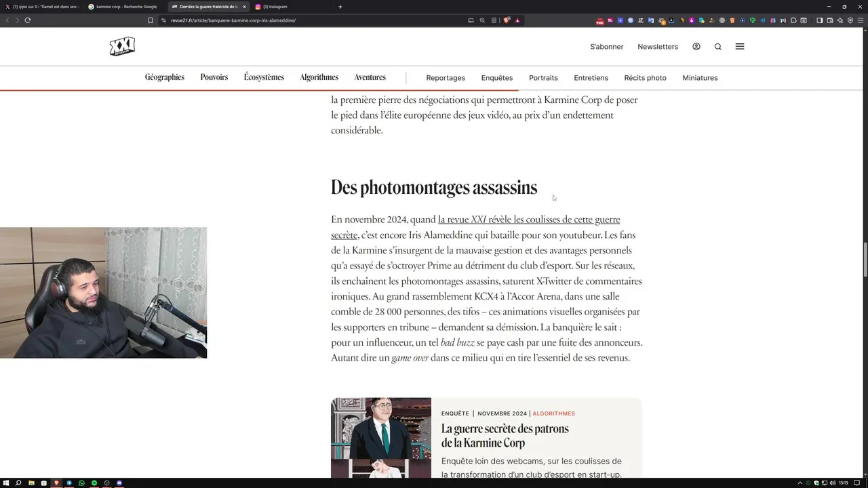Click the site settings icon in address bar
The width and height of the screenshot is (868, 488).
(164, 20)
